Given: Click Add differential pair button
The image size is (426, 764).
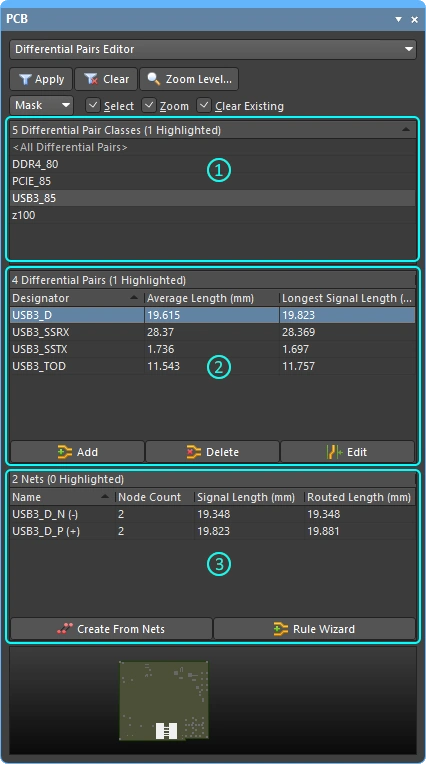Looking at the screenshot, I should tap(77, 452).
